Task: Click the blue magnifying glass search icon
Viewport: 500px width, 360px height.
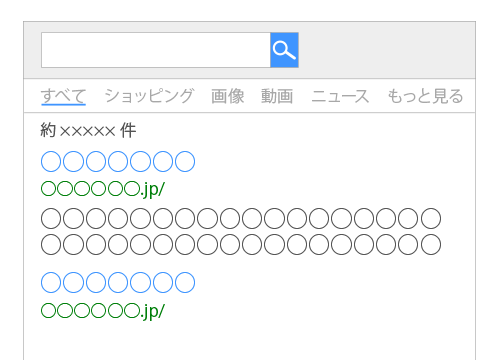Action: pos(284,50)
